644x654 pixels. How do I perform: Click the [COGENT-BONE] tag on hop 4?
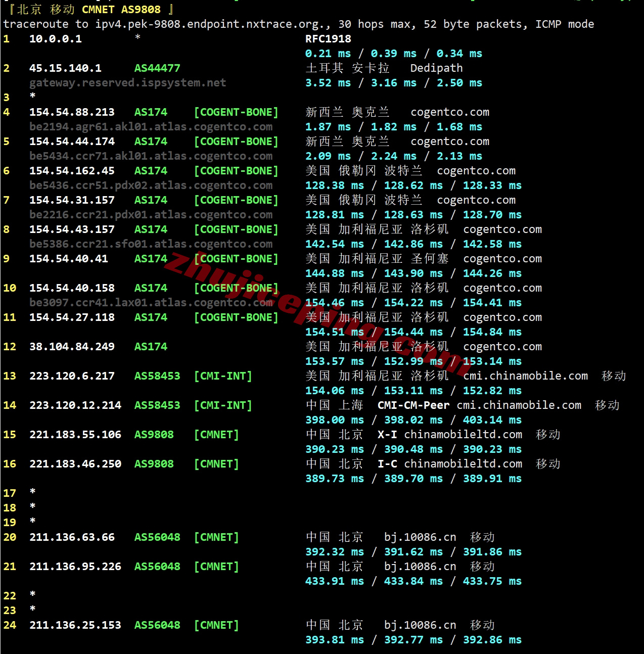click(236, 112)
